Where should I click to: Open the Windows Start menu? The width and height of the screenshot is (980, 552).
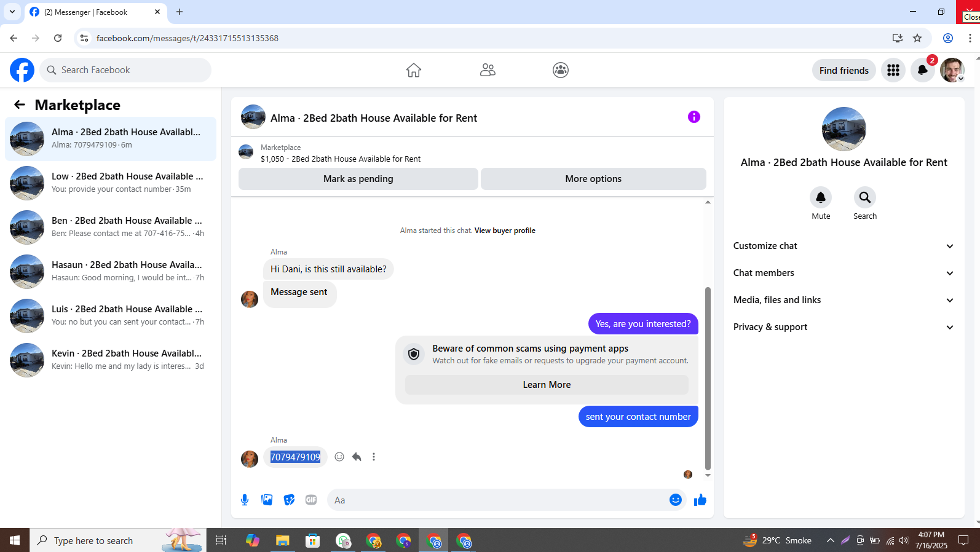click(x=15, y=540)
